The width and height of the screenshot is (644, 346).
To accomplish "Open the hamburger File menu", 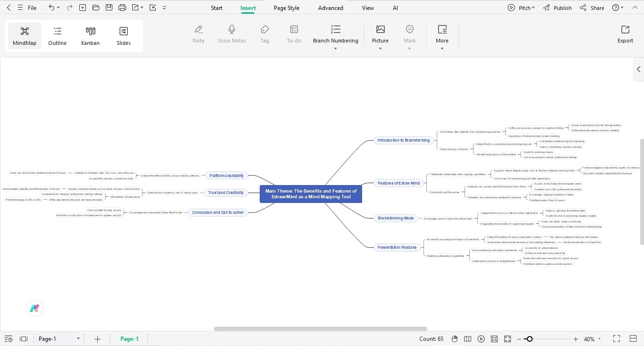I will click(27, 8).
